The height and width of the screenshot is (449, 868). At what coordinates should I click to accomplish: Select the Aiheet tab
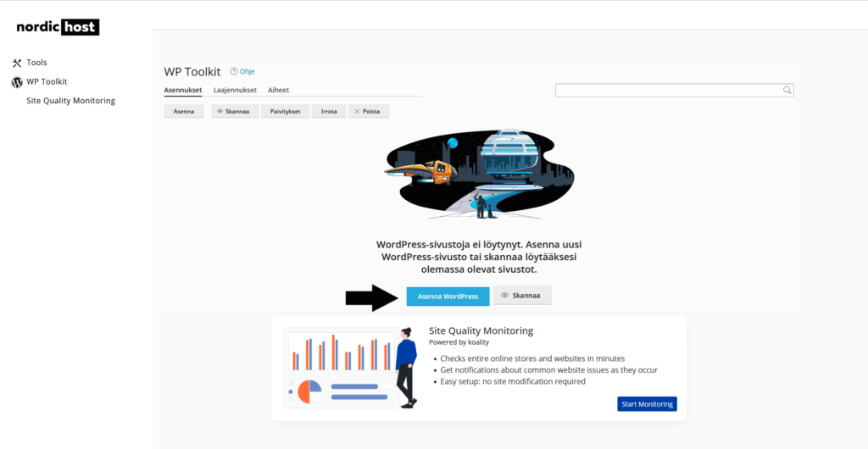[x=278, y=90]
